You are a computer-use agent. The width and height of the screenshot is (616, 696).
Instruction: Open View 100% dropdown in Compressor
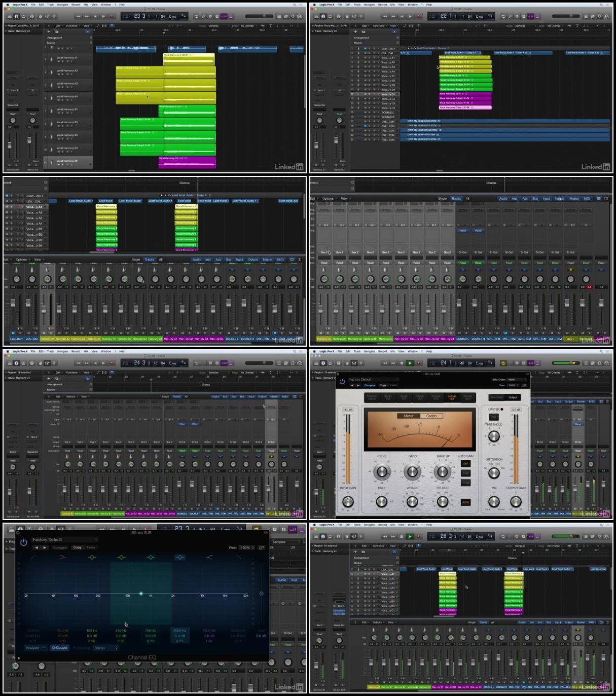(513, 385)
